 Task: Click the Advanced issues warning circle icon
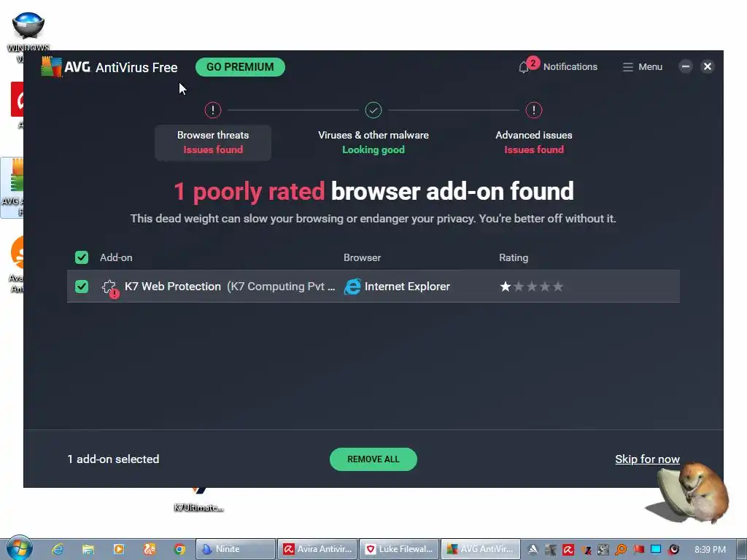coord(533,111)
